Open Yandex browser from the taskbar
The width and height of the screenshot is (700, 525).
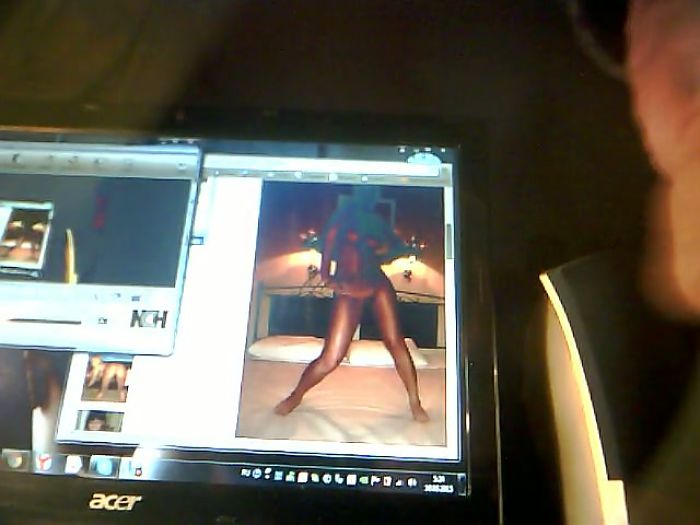44,462
